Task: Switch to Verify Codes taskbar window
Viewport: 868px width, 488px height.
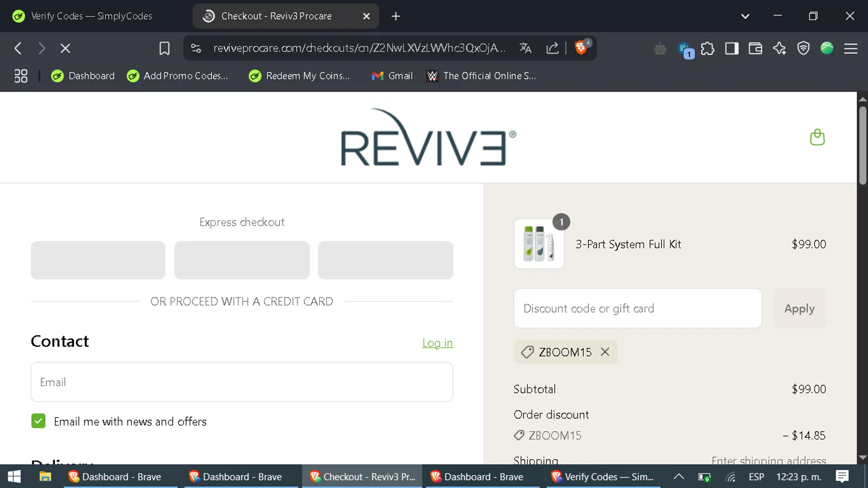Action: pyautogui.click(x=603, y=476)
